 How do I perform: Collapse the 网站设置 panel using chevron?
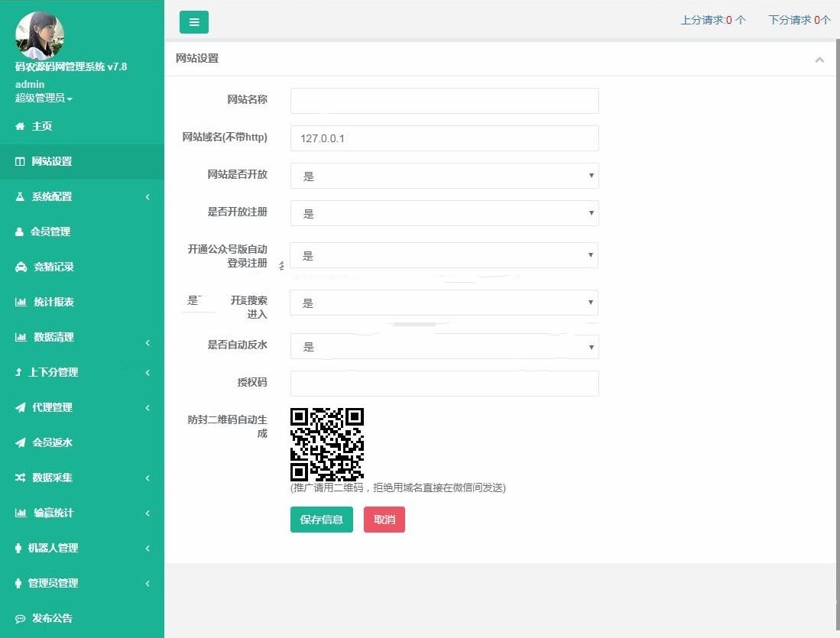point(819,59)
